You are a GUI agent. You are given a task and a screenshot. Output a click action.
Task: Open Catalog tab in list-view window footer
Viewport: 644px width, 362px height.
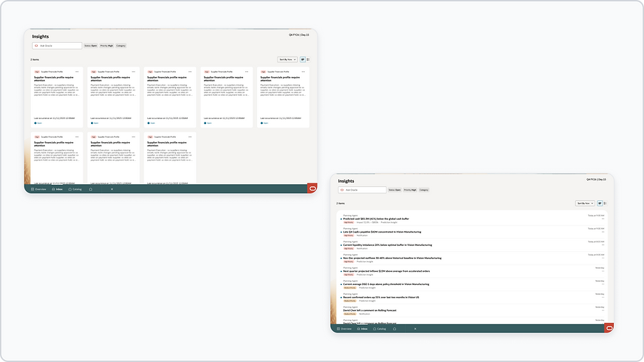pyautogui.click(x=380, y=329)
